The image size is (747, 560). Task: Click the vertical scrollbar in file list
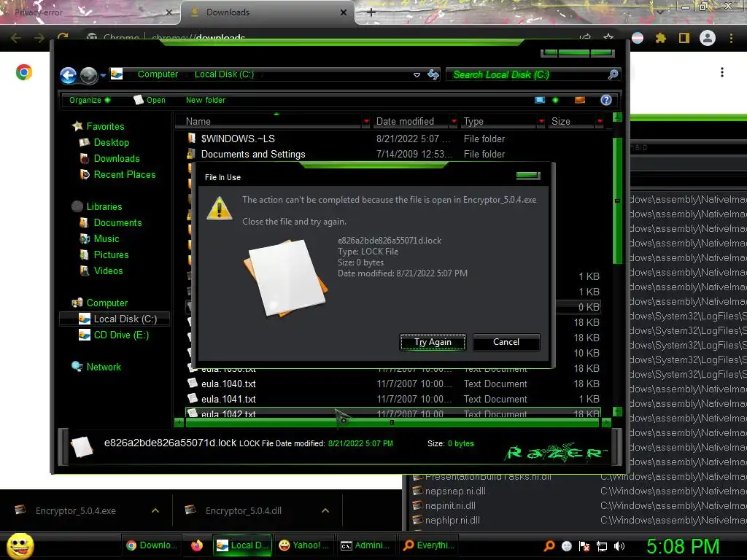(617, 200)
